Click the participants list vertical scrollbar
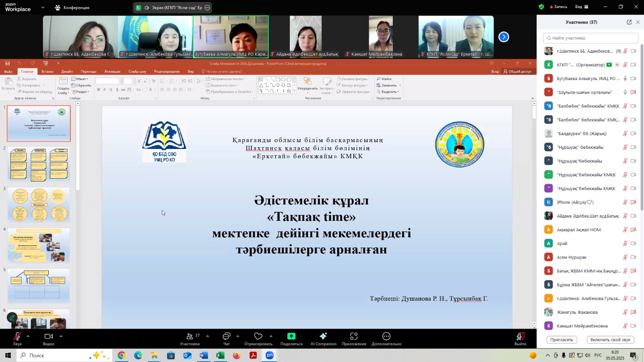This screenshot has height=362, width=644. click(x=642, y=127)
